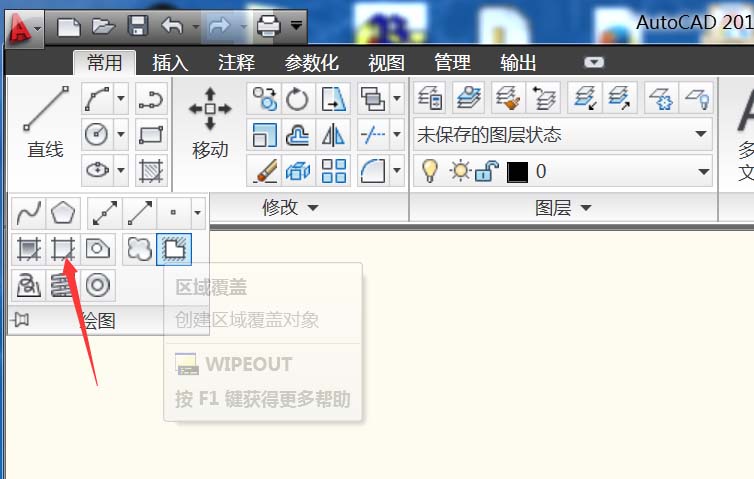Select the Erase tool
This screenshot has width=754, height=479.
click(x=265, y=170)
